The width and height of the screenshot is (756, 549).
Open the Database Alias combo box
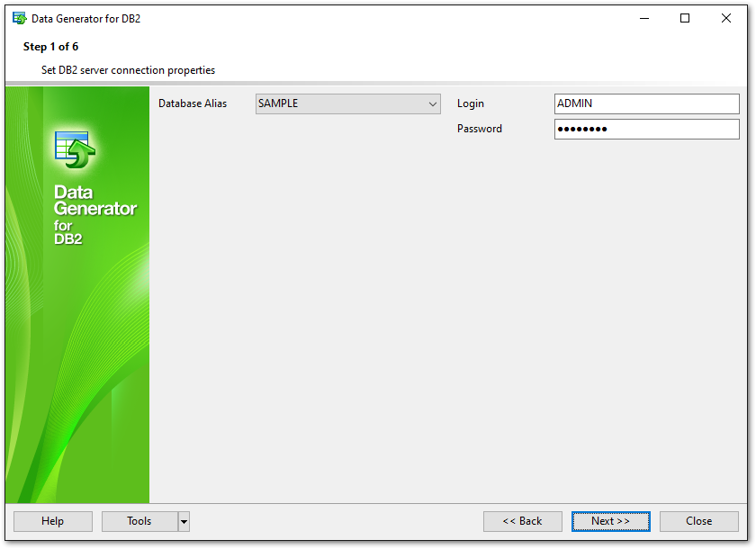click(347, 103)
